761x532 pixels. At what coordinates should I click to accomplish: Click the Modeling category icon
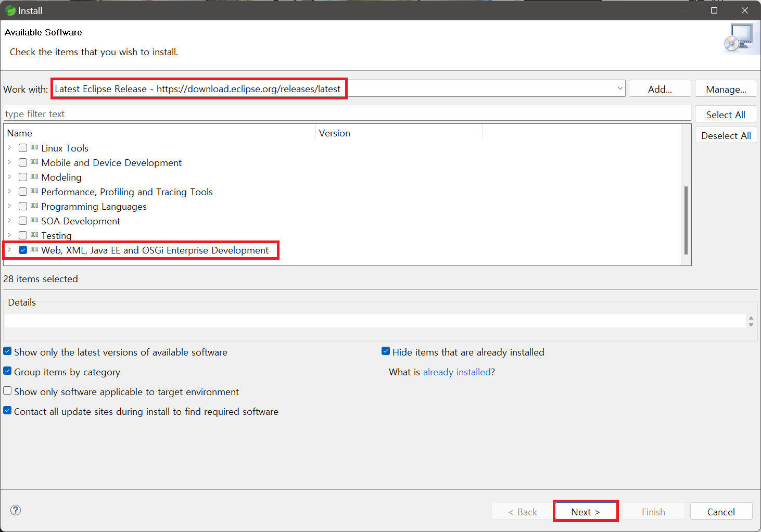34,177
